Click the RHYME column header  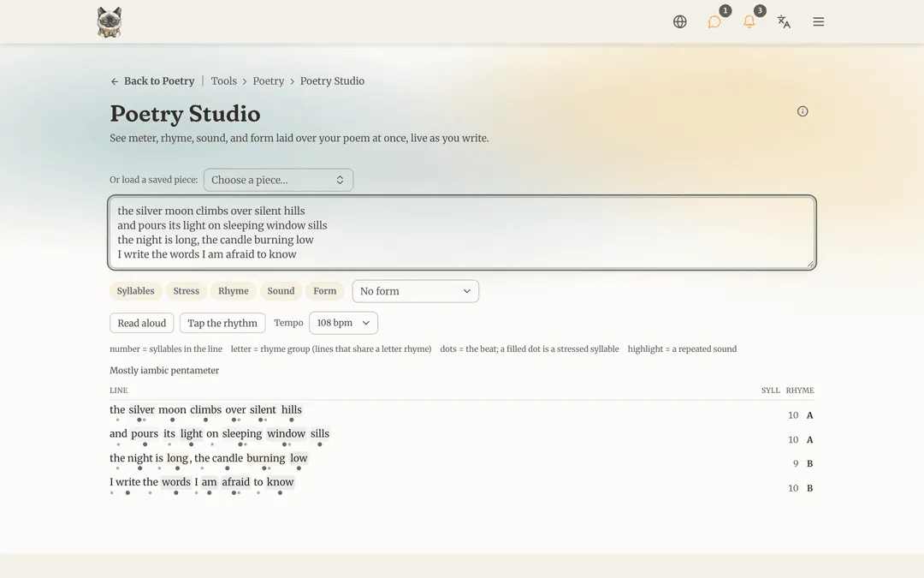(800, 390)
